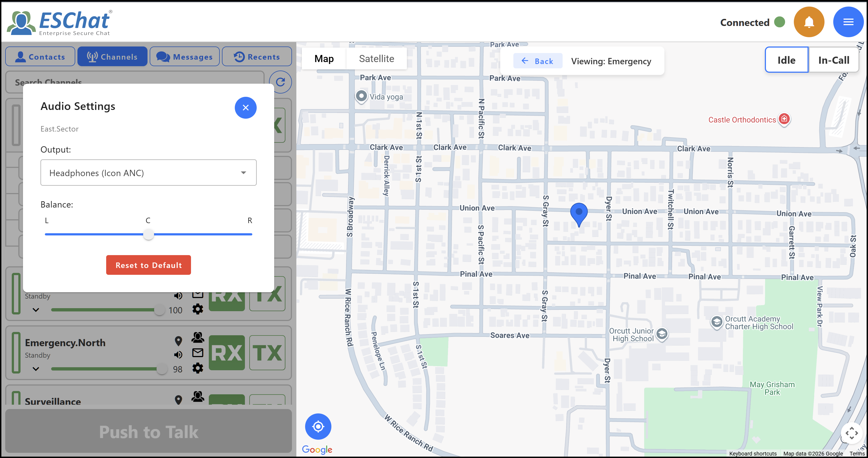Click the Balance slider handle

coord(148,234)
